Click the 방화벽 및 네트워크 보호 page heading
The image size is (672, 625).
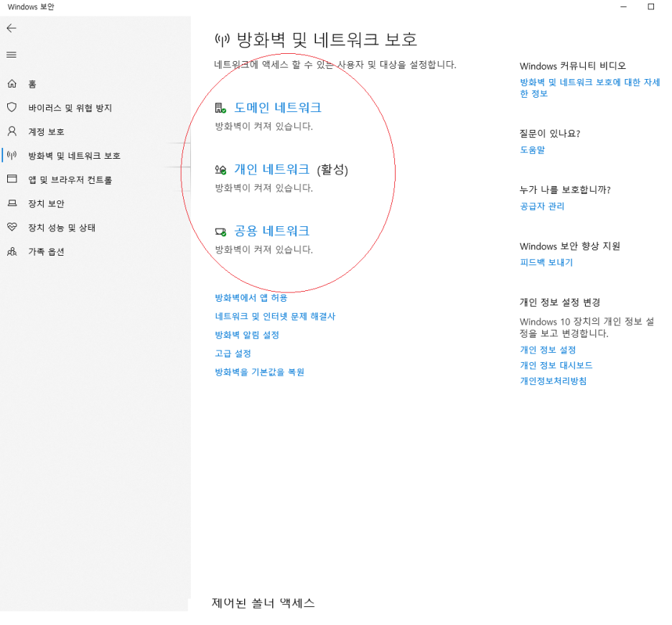click(327, 40)
